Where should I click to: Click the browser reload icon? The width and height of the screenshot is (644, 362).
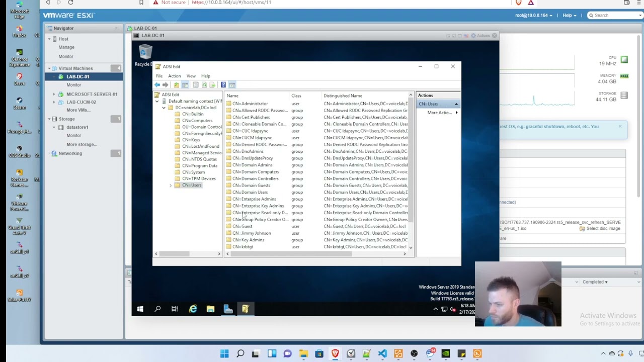[70, 3]
